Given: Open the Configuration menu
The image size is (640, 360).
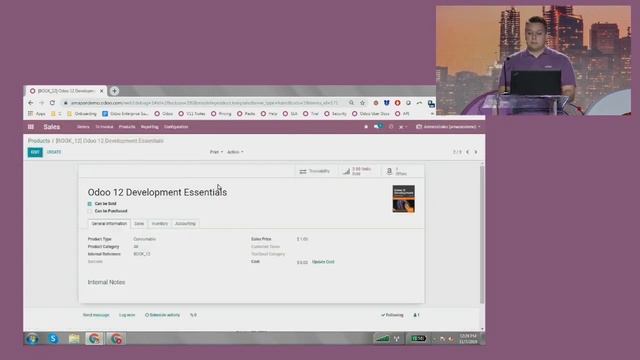Looking at the screenshot, I should coord(176,127).
